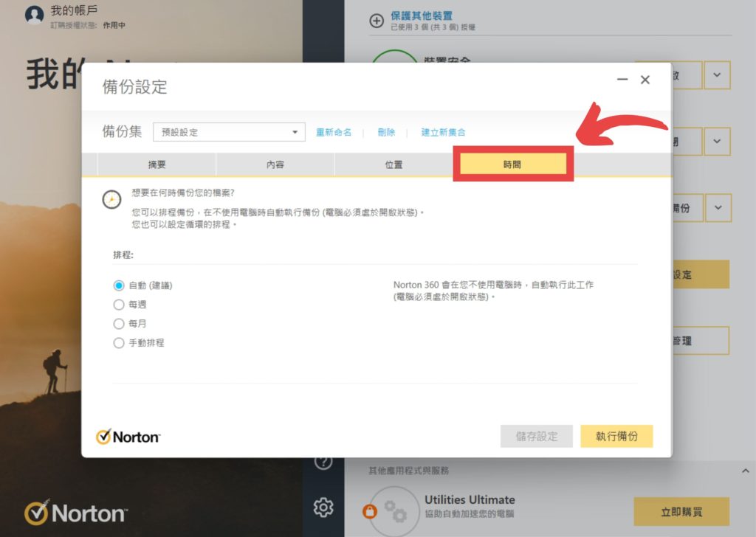Click the Norton logo in the dialog
The image size is (756, 537).
click(x=128, y=437)
